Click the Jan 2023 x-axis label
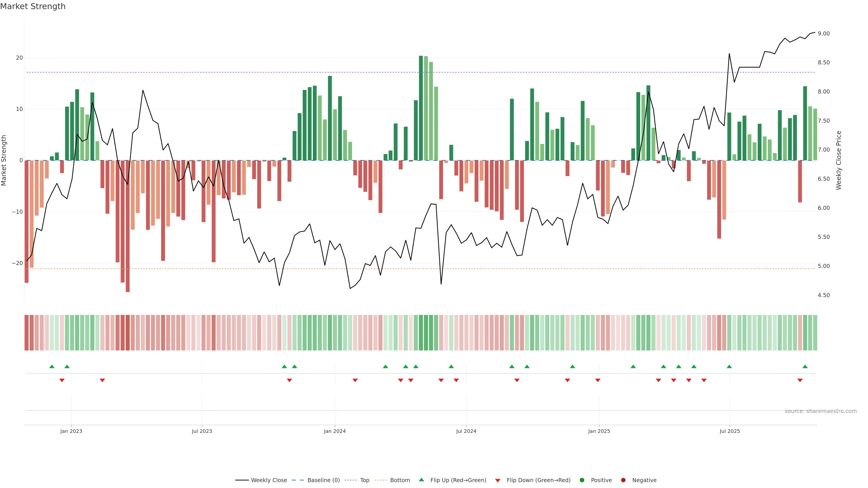868x488 pixels. pyautogui.click(x=71, y=431)
